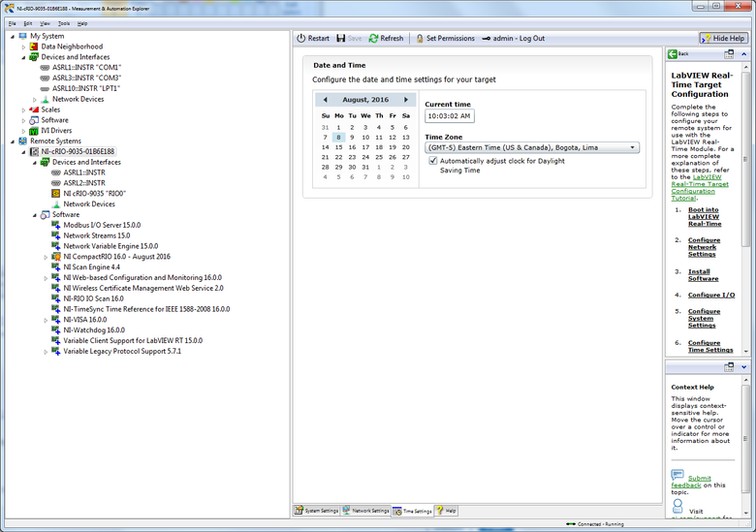Expand the Data Neighborhood node
The image size is (756, 532).
(23, 47)
